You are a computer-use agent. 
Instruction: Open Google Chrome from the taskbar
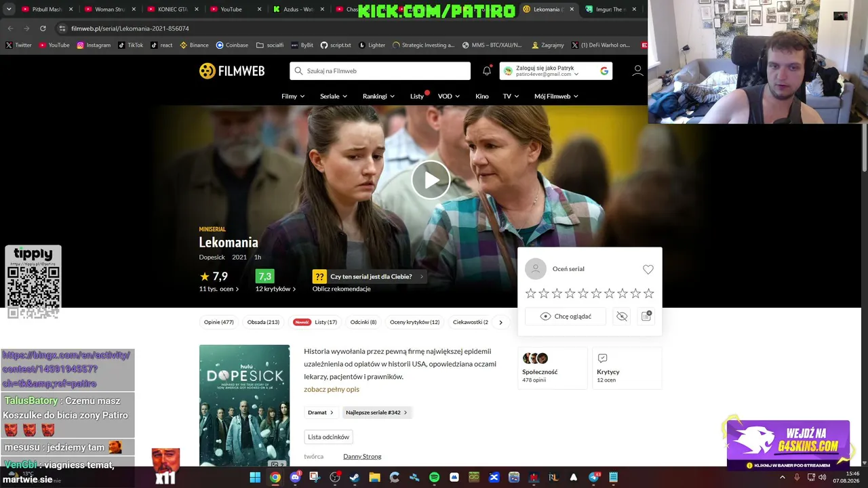tap(275, 477)
